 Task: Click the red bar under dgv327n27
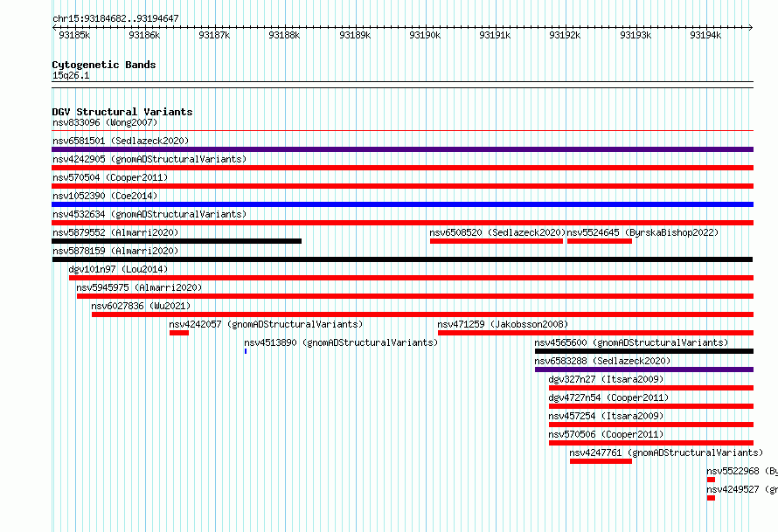651,388
